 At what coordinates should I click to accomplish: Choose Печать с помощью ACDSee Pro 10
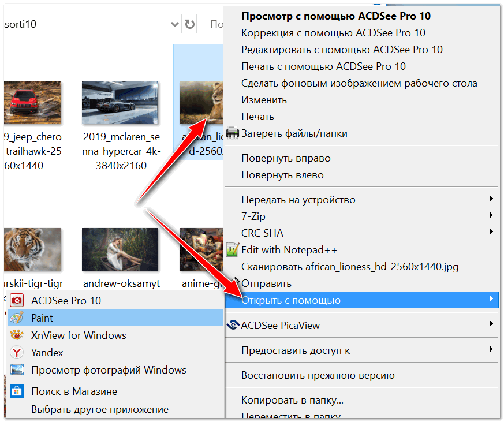pyautogui.click(x=324, y=66)
